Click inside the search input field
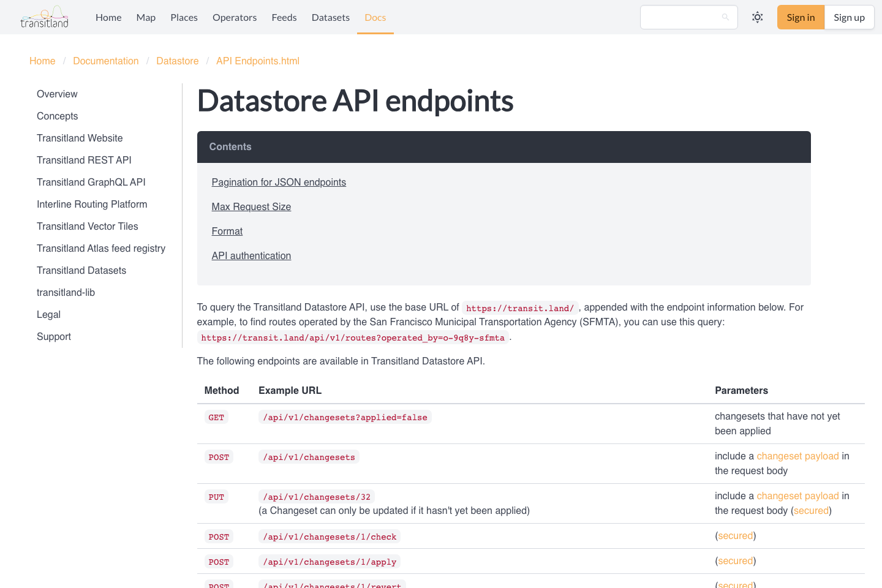The width and height of the screenshot is (882, 588). [x=680, y=17]
